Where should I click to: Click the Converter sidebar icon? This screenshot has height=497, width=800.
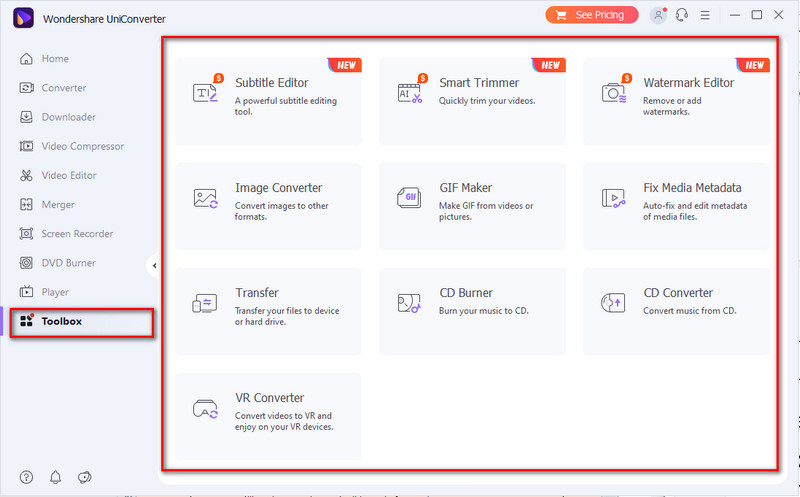26,88
